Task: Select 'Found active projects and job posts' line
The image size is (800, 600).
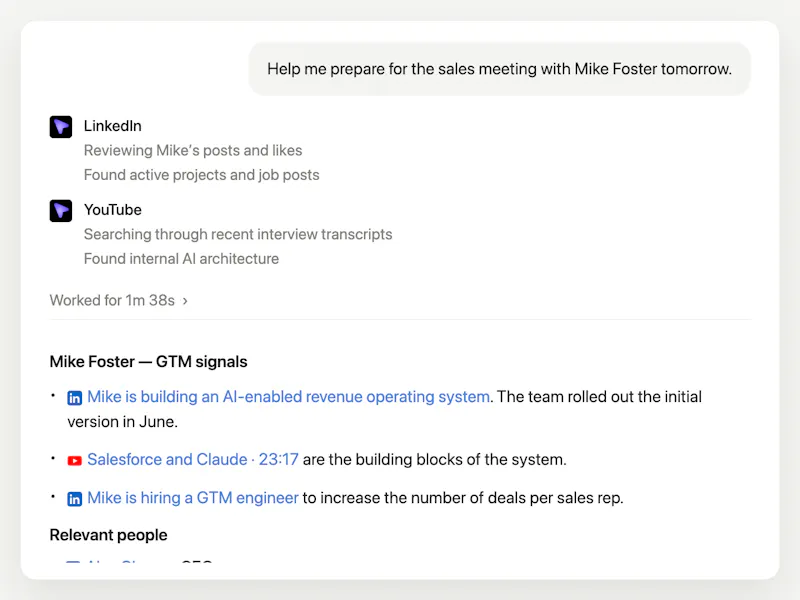Action: (x=202, y=175)
